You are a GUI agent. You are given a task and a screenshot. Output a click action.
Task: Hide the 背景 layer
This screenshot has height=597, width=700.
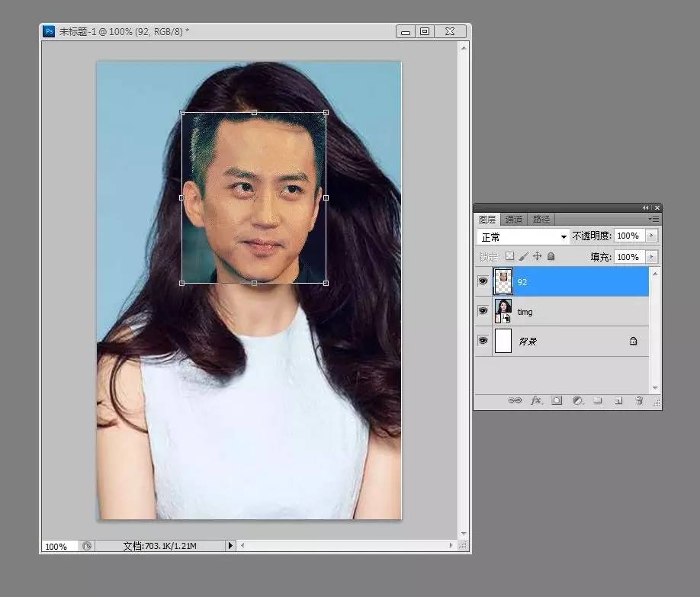click(x=483, y=341)
